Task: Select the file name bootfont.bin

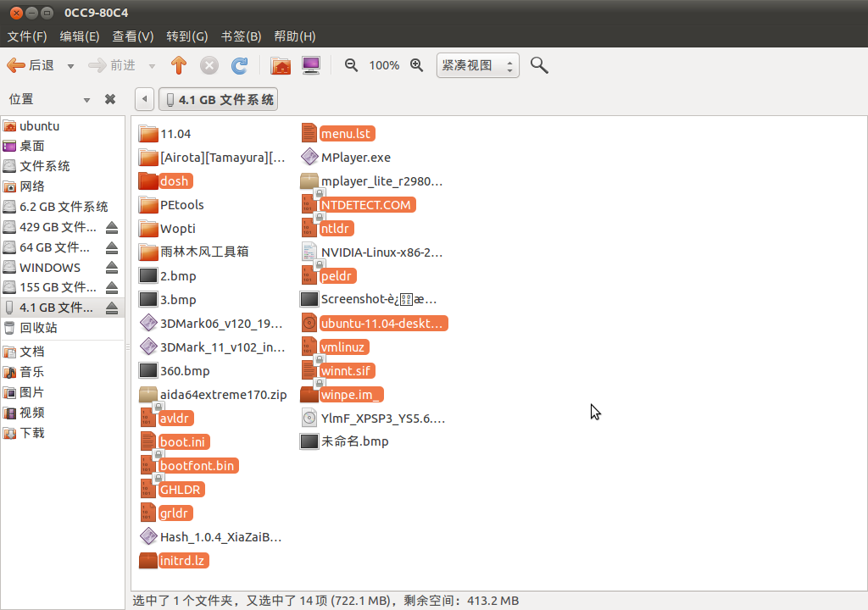Action: [197, 465]
